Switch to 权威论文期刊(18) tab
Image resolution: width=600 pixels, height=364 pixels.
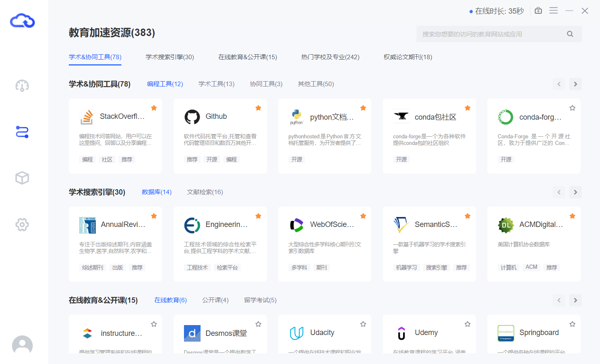coord(408,57)
